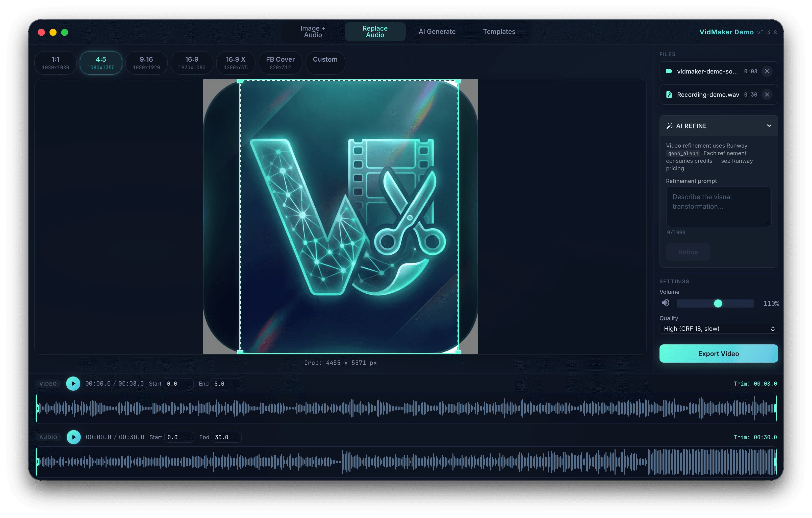Click the audio waveform right trim handle
Screen dimensions: 812x518
775,462
